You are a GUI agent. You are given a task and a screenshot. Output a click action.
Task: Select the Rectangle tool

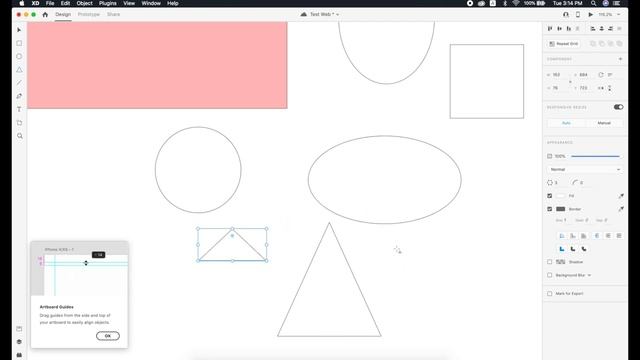click(x=19, y=43)
